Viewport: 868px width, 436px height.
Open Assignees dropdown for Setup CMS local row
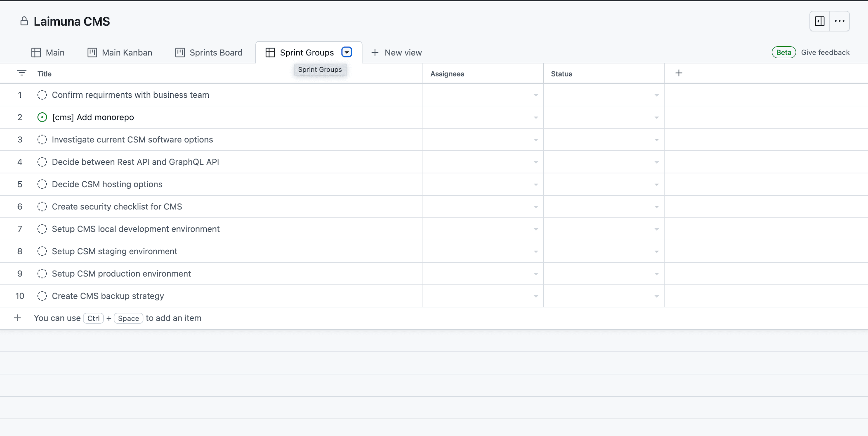coord(536,229)
